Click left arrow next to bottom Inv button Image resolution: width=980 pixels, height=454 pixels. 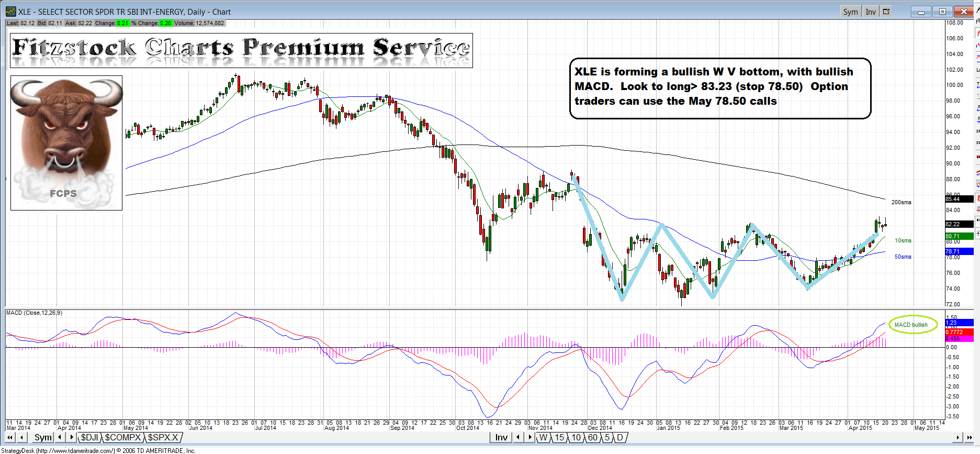click(518, 437)
